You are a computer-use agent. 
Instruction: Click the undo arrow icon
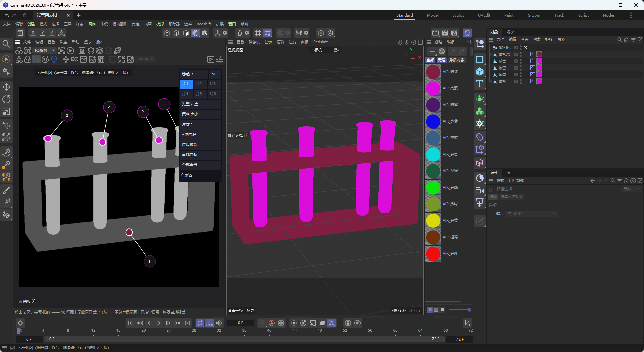(x=7, y=15)
